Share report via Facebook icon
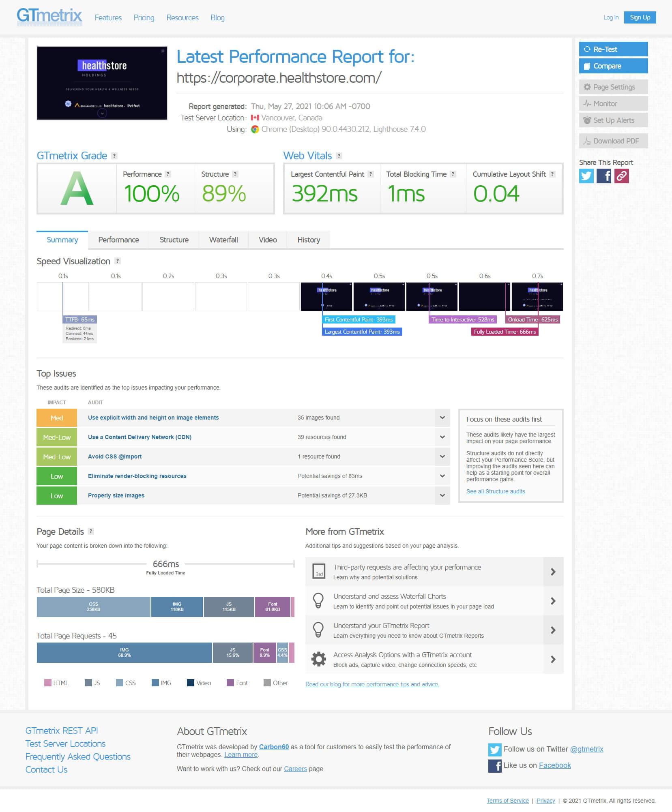 coord(604,176)
